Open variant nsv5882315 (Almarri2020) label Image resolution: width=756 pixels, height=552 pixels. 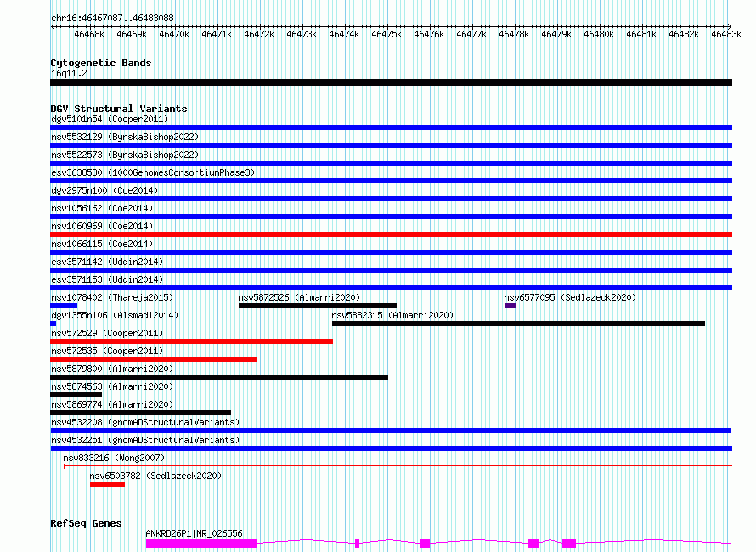(x=392, y=315)
